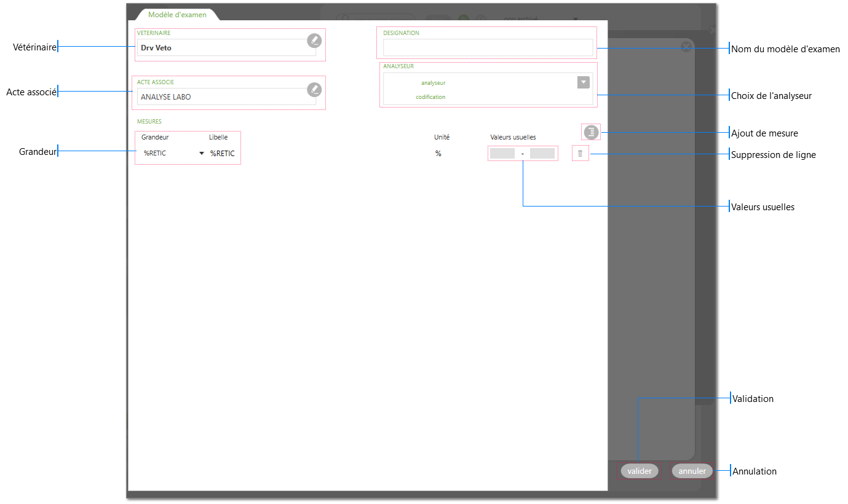Click the annuler button
848x504 pixels.
pyautogui.click(x=692, y=471)
